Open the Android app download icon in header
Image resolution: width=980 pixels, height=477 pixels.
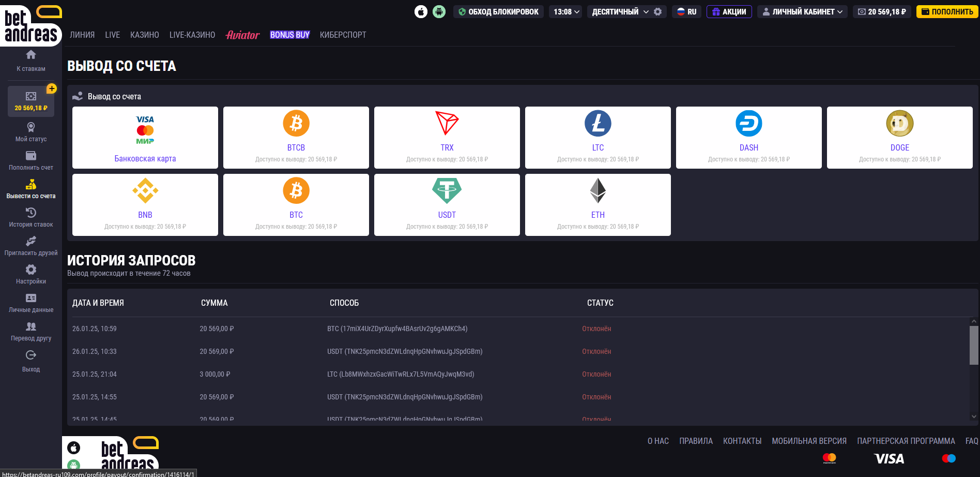point(439,11)
